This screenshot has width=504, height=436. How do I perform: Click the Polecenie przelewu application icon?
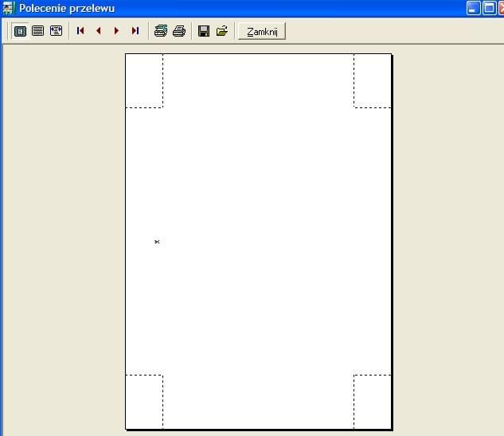[x=8, y=8]
